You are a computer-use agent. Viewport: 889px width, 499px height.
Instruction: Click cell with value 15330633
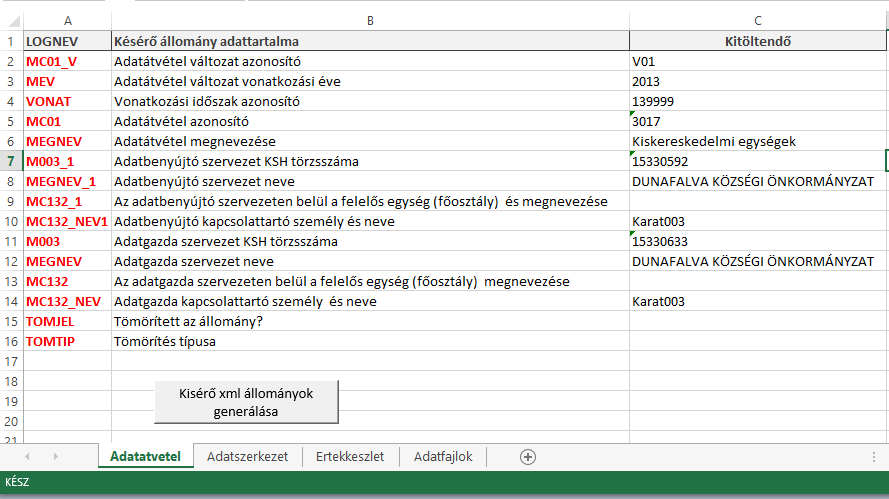[x=757, y=242]
